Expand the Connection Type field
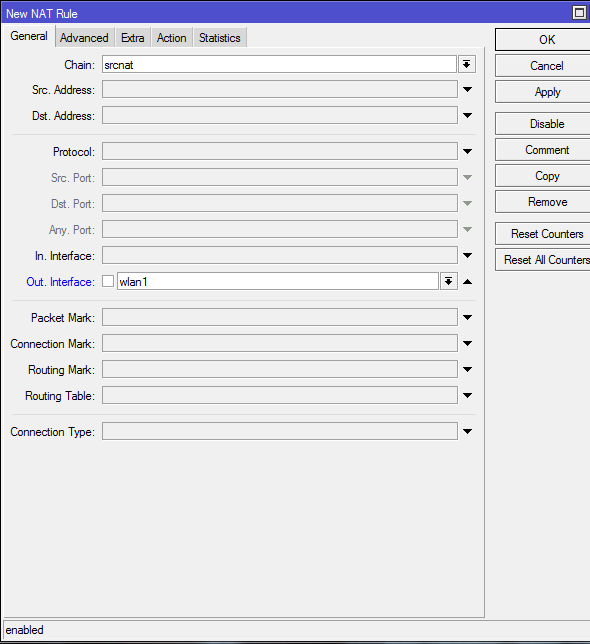 [x=467, y=431]
